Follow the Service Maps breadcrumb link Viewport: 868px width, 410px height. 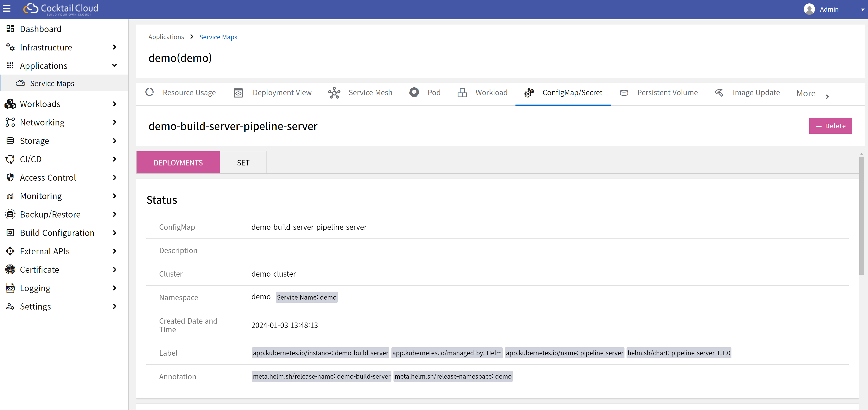click(x=218, y=37)
